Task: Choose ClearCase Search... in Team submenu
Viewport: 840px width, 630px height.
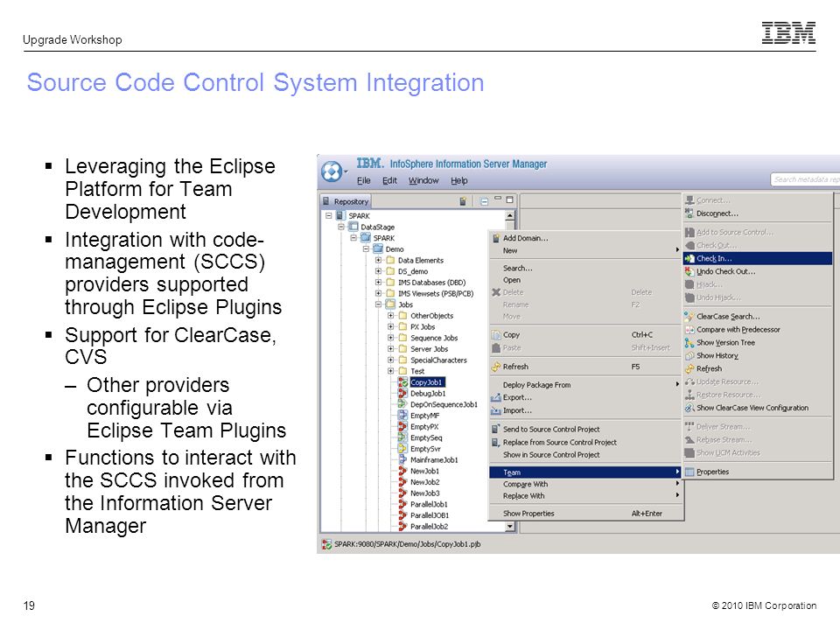Action: [x=758, y=316]
